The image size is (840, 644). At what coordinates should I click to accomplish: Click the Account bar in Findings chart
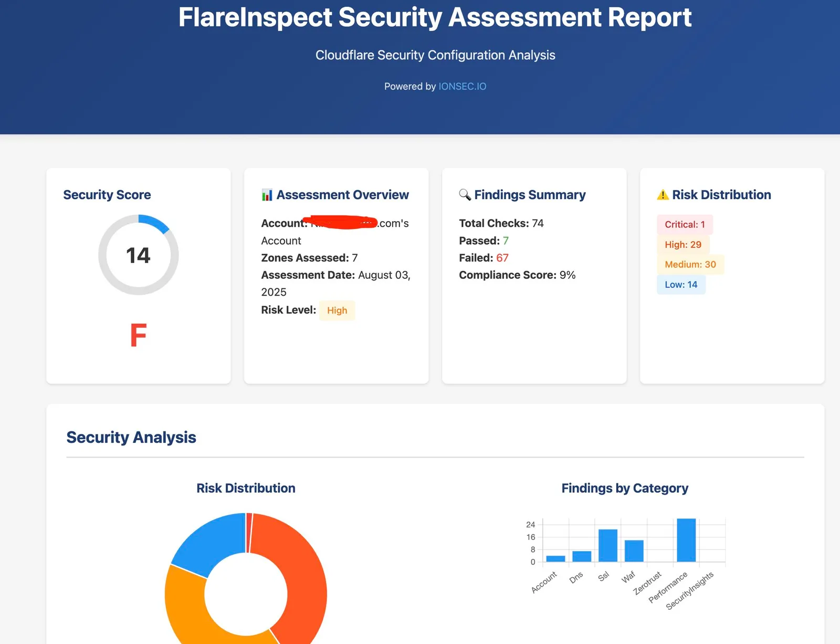[x=555, y=558]
